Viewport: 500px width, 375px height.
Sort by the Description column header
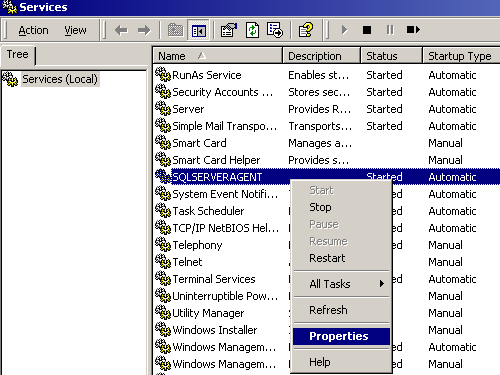(x=321, y=56)
